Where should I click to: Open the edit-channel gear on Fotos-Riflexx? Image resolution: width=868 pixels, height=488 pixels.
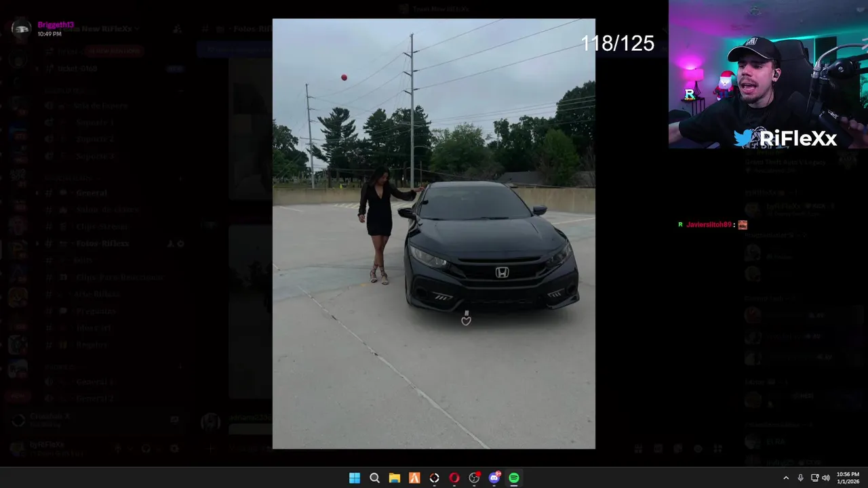point(180,243)
